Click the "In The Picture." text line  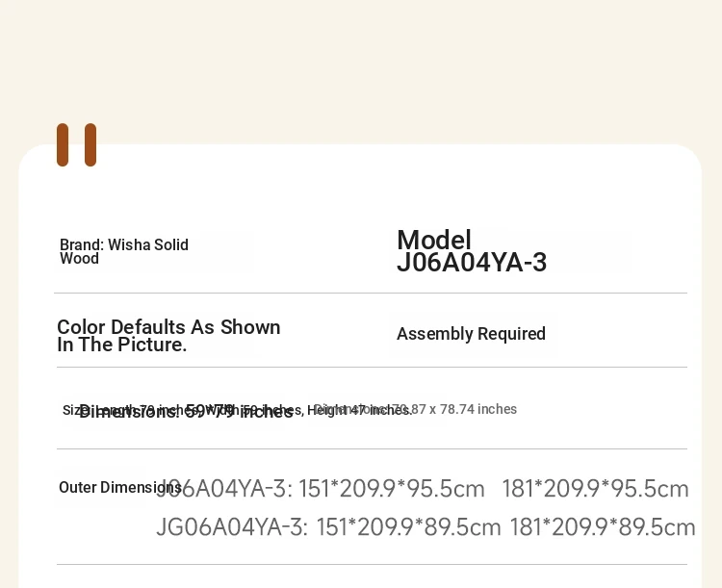click(122, 345)
